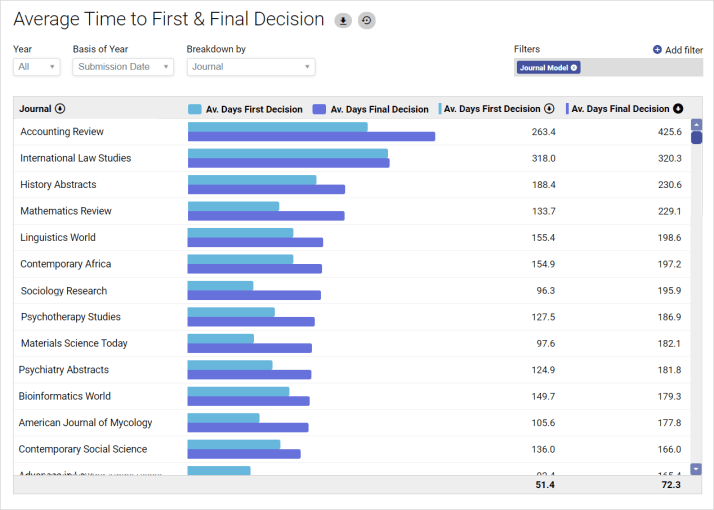Sort by Journal column arrow icon
714x510 pixels.
(60, 109)
